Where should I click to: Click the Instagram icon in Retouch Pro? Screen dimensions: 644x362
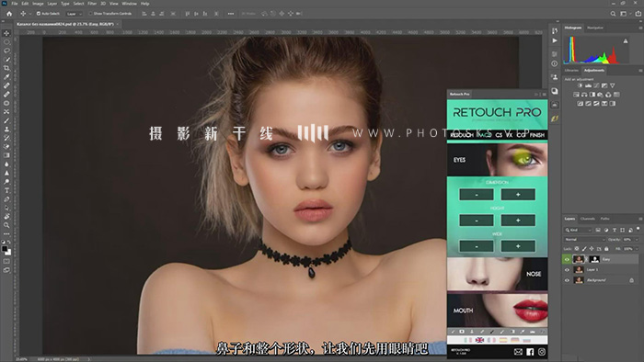(x=542, y=352)
